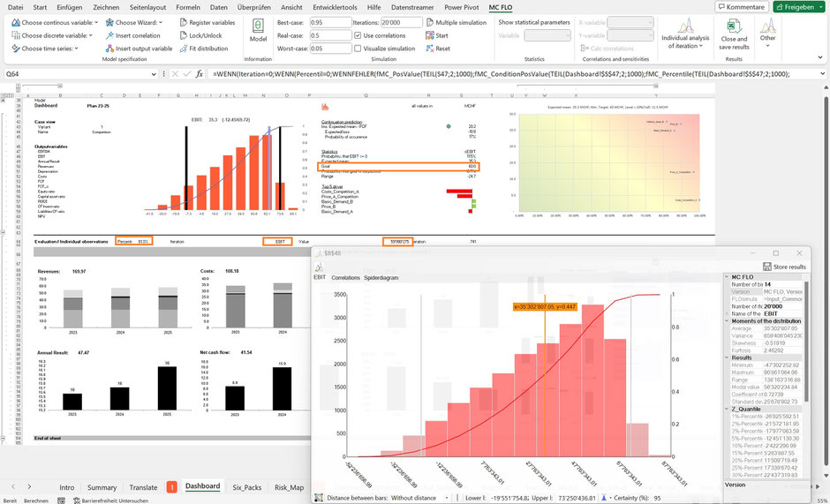830x504 pixels.
Task: Click Insert correlation icon
Action: (x=109, y=35)
